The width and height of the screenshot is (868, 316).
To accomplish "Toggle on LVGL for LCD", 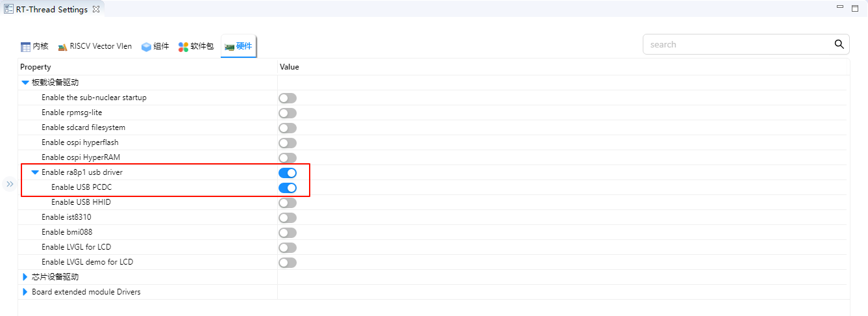I will (288, 248).
